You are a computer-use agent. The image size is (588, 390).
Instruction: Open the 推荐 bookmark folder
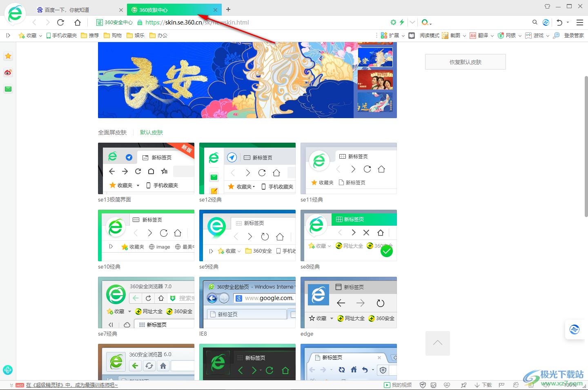click(90, 36)
